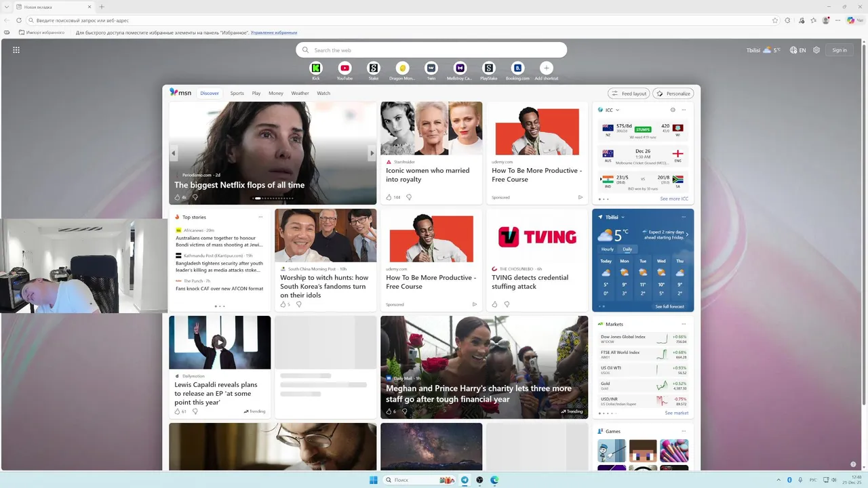Image resolution: width=868 pixels, height=488 pixels.
Task: Dislike the Iconic women royalty article
Action: (408, 197)
